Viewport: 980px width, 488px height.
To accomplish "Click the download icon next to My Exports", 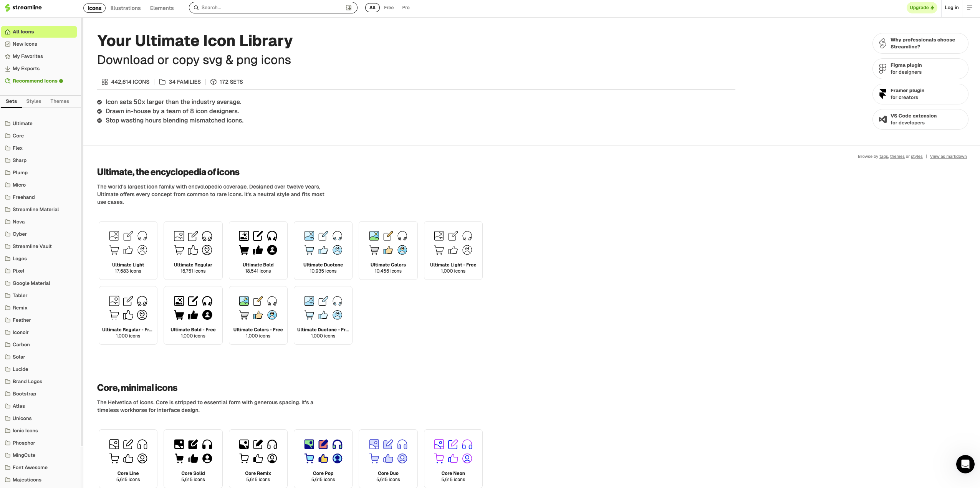I will coord(8,69).
